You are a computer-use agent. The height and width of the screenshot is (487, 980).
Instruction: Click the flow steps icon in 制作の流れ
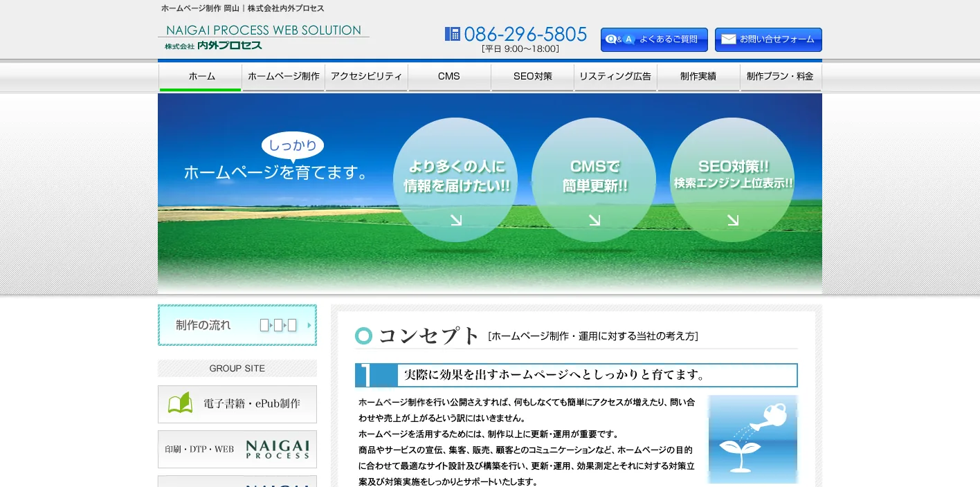(278, 325)
